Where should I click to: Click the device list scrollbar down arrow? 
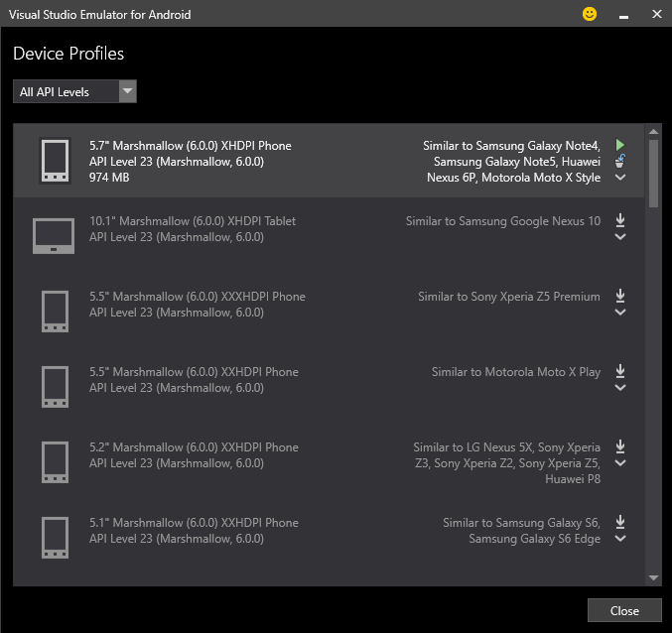coord(653,577)
